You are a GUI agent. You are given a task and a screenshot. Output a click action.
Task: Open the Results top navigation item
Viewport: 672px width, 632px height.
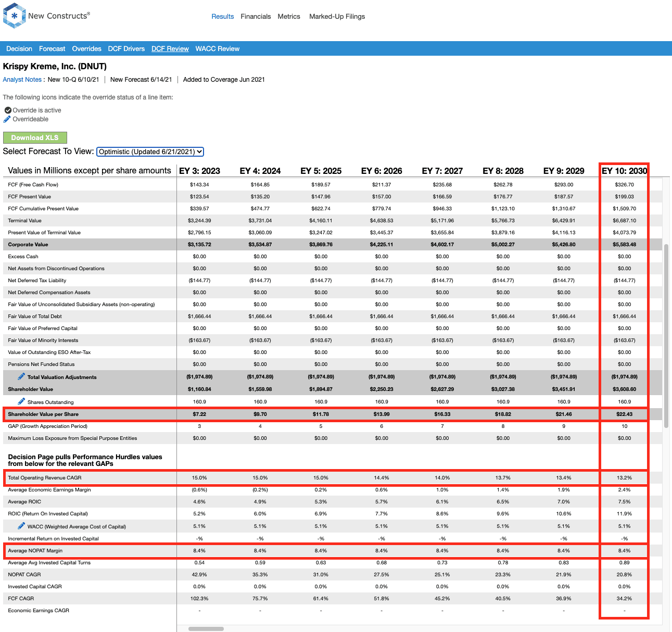click(223, 17)
